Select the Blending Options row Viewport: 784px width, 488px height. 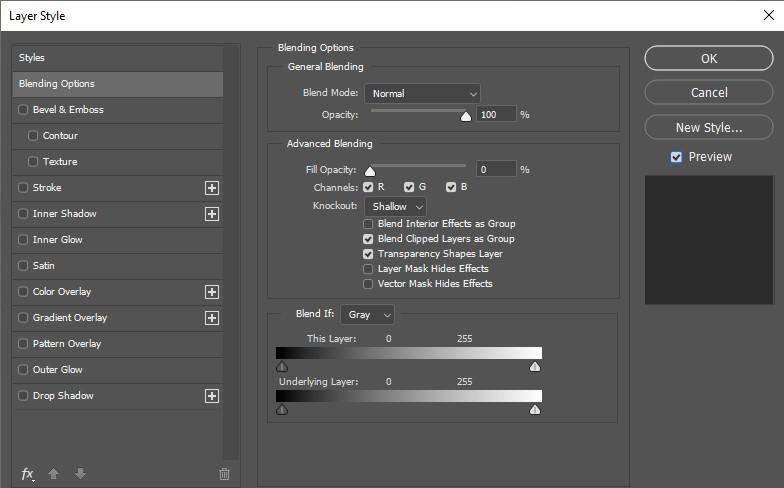coord(118,84)
